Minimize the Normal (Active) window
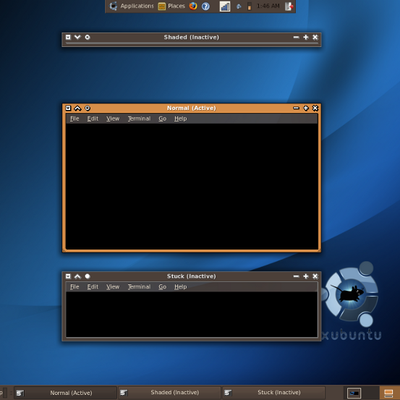This screenshot has height=400, width=400. click(x=296, y=108)
